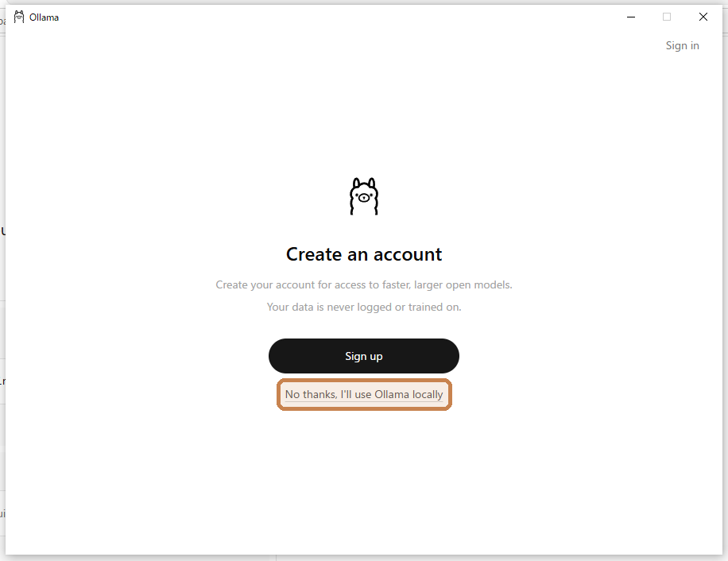Minimize the Ollama window
Image resolution: width=728 pixels, height=561 pixels.
point(630,17)
